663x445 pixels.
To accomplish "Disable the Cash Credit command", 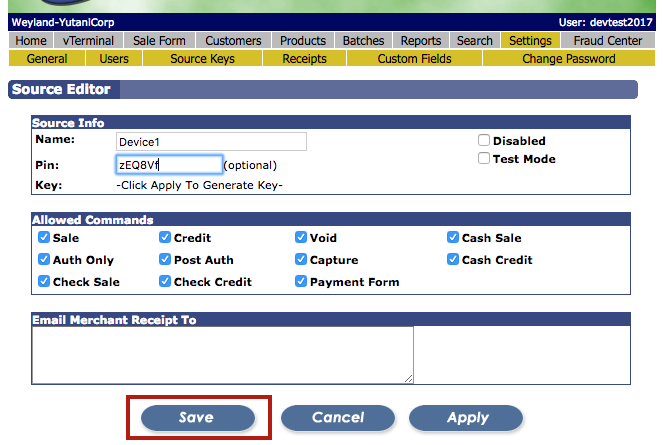I will [453, 260].
